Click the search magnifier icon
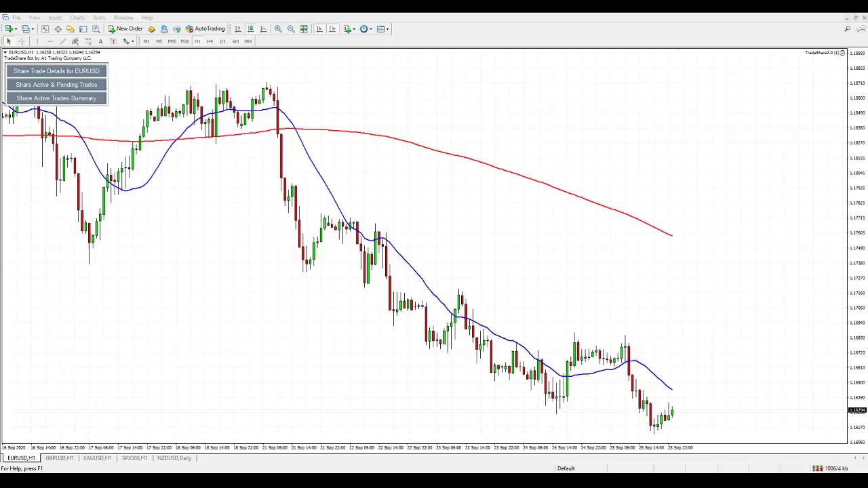The width and height of the screenshot is (868, 488). [x=848, y=28]
